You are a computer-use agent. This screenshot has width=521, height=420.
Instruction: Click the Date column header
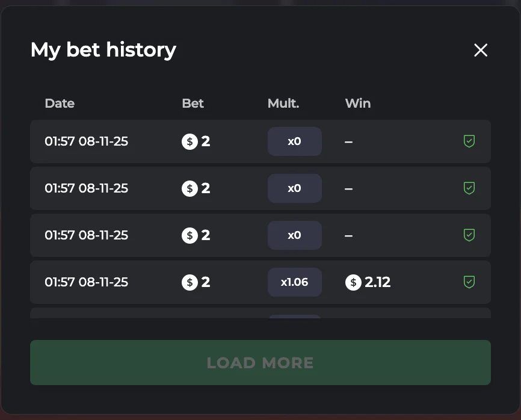coord(60,103)
